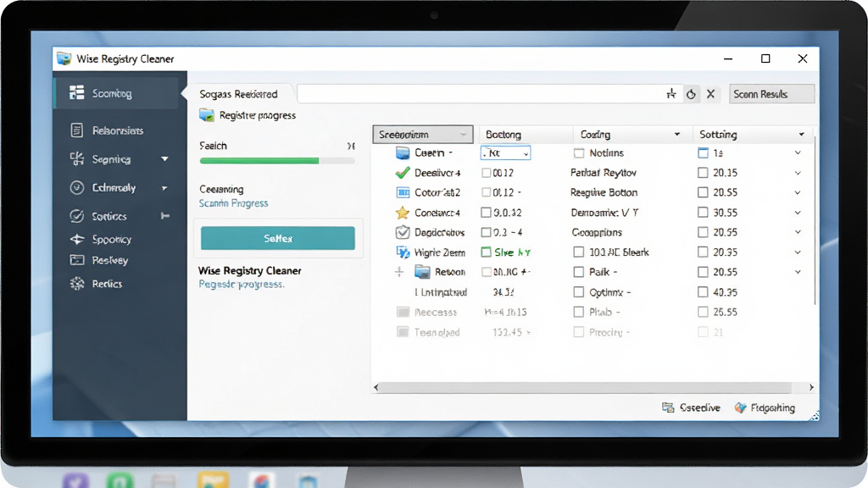
Task: Expand the Segnticg sidebar arrow
Action: [x=164, y=159]
